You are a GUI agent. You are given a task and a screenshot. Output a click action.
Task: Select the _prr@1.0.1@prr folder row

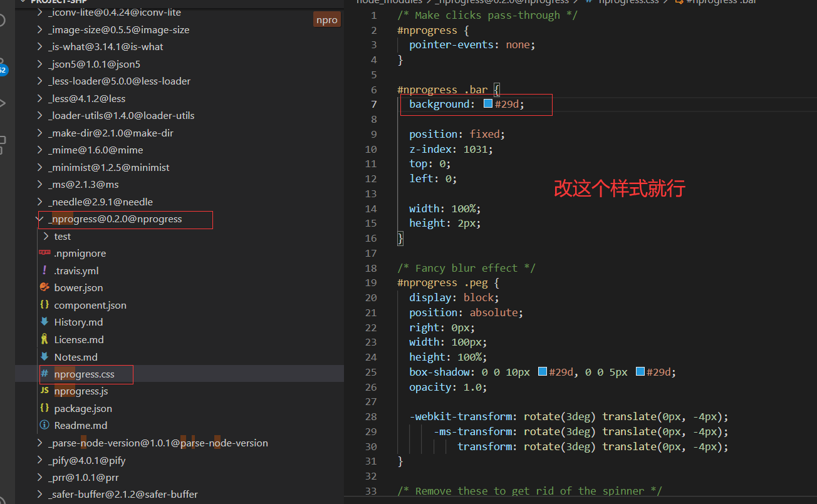point(179,477)
